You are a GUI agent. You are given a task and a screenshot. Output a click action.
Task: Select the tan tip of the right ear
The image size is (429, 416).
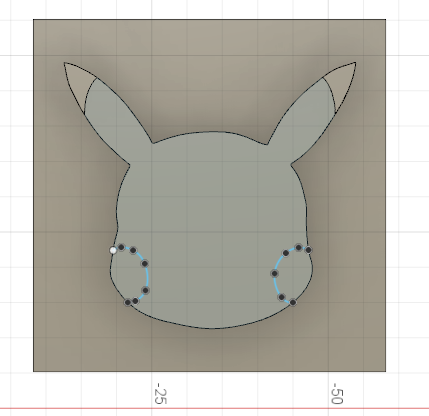(342, 83)
